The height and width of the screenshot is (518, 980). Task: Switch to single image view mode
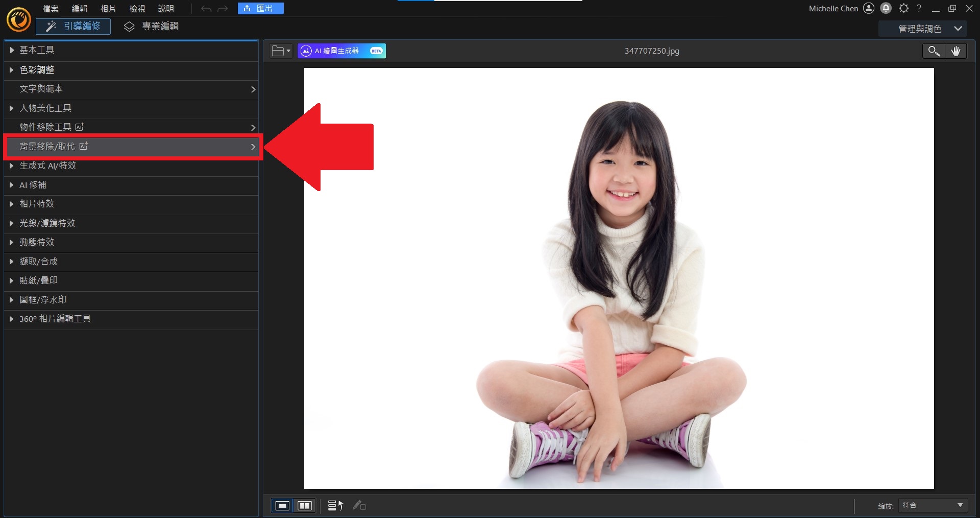tap(282, 506)
